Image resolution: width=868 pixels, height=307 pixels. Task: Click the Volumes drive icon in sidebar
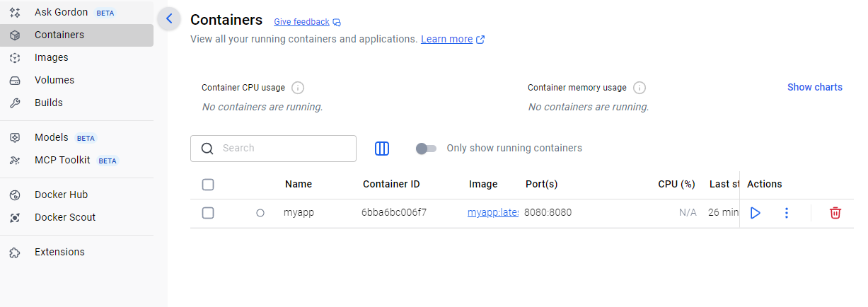click(x=15, y=81)
